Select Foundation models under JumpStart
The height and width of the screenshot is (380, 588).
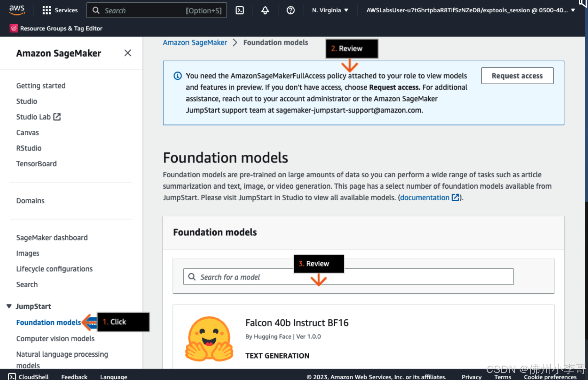click(49, 322)
